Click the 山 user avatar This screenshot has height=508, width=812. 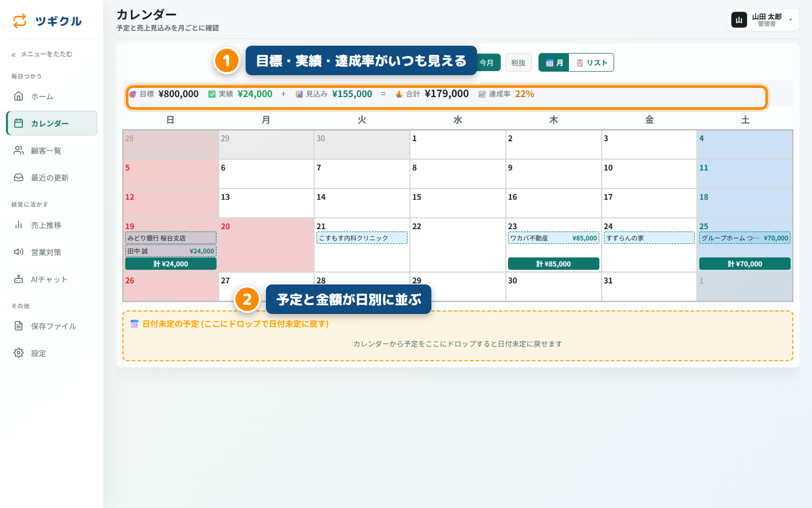[739, 20]
